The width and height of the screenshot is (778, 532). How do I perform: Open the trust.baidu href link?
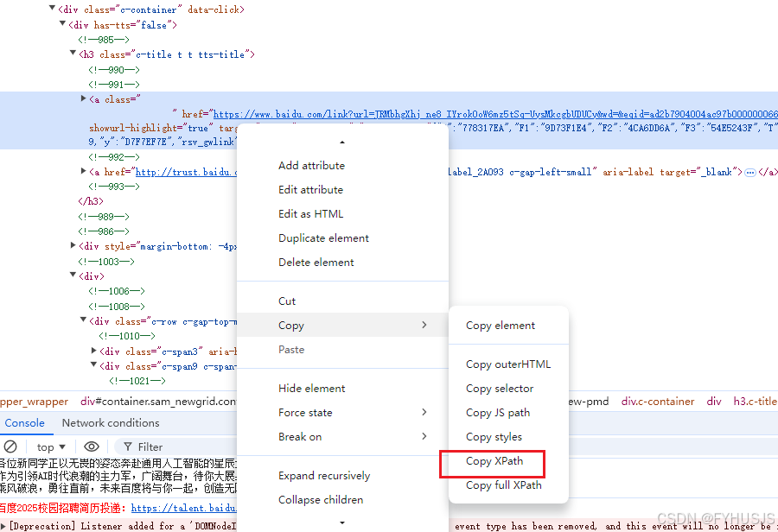(x=187, y=172)
